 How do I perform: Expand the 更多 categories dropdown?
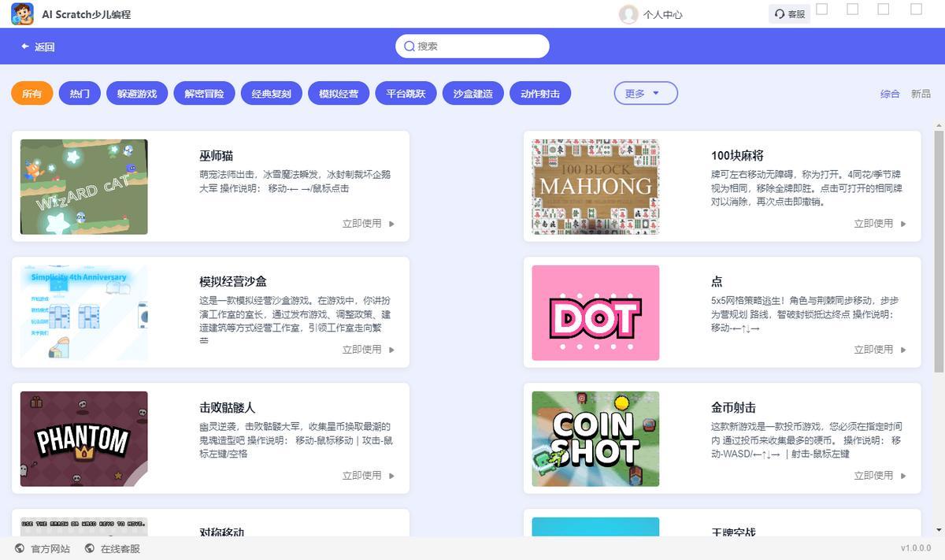click(645, 94)
